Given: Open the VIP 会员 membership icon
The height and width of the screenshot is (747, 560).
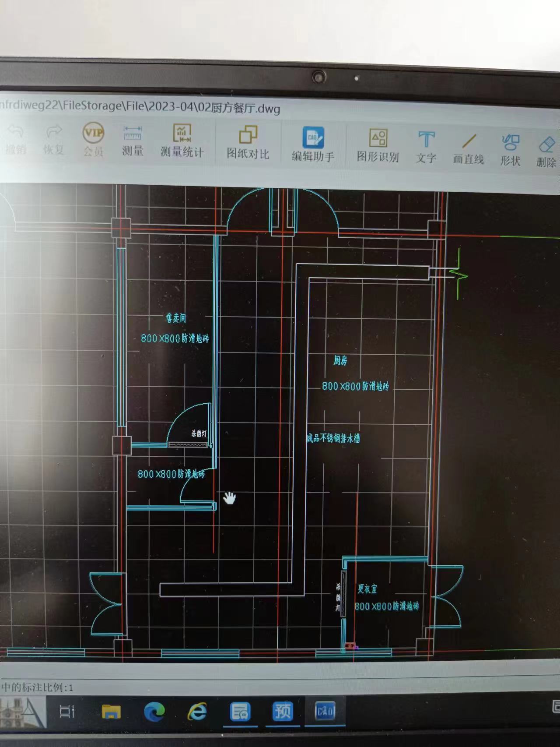Looking at the screenshot, I should [x=93, y=140].
